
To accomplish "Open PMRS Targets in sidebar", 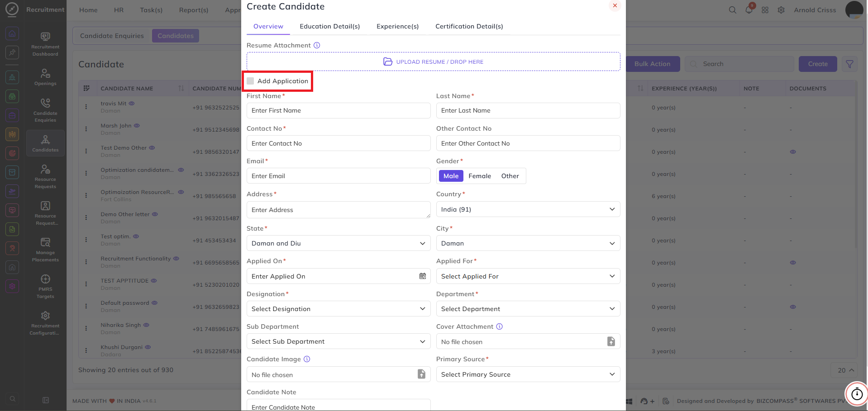I will (x=45, y=286).
